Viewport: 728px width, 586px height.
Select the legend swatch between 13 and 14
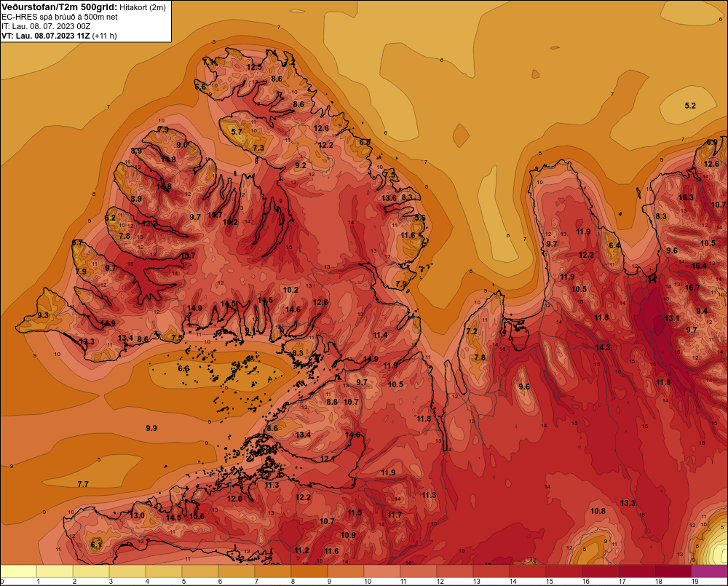point(491,571)
